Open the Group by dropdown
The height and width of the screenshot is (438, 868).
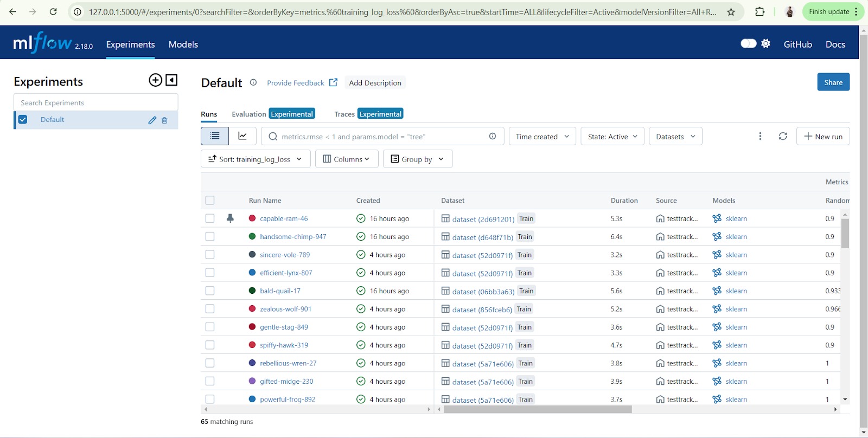(x=417, y=159)
